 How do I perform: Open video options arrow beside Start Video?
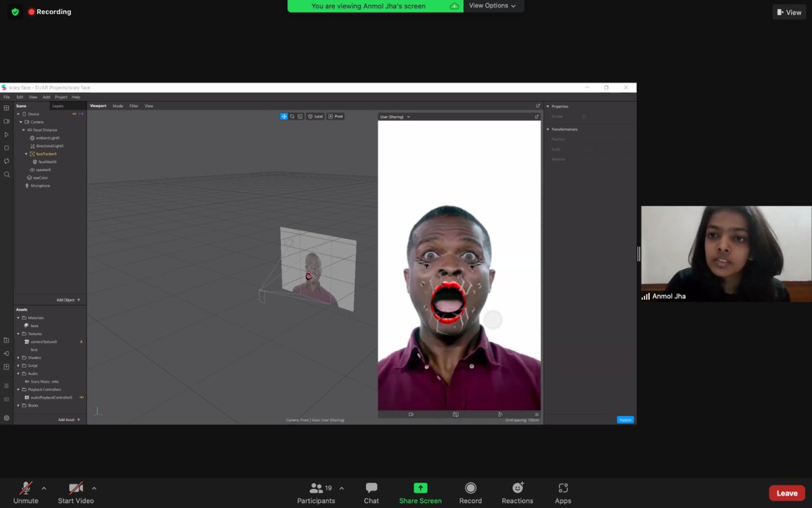94,488
